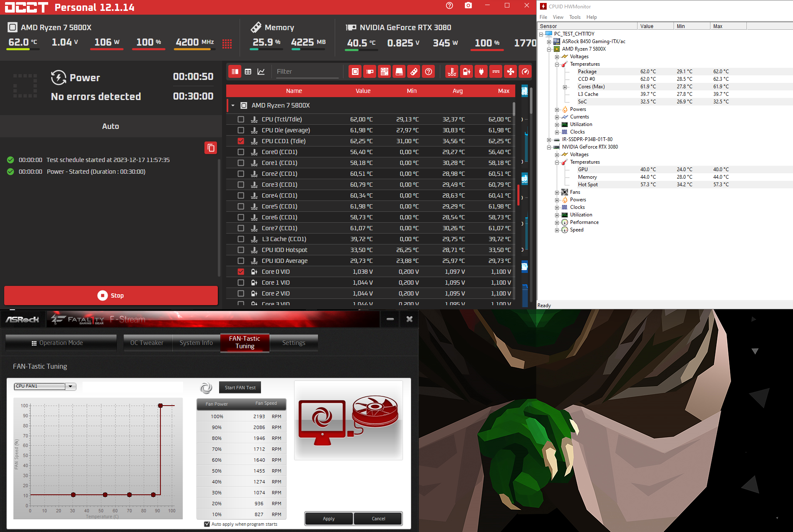Toggle the storage drive sensor filter icon

(x=399, y=72)
